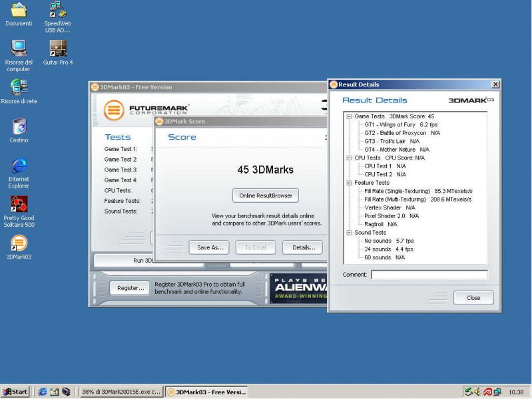Click Game Test 1 label in Tests
Screen dimensions: 532x399
tap(121, 149)
